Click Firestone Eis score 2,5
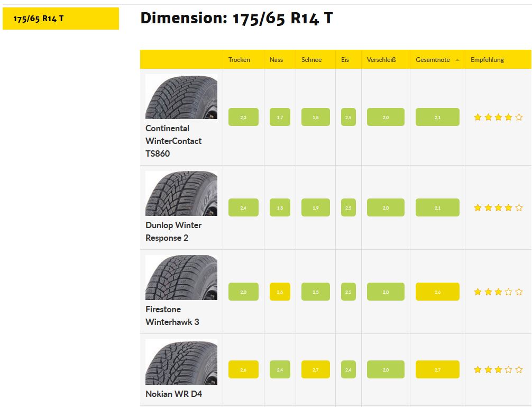This screenshot has height=407, width=532. click(x=348, y=292)
